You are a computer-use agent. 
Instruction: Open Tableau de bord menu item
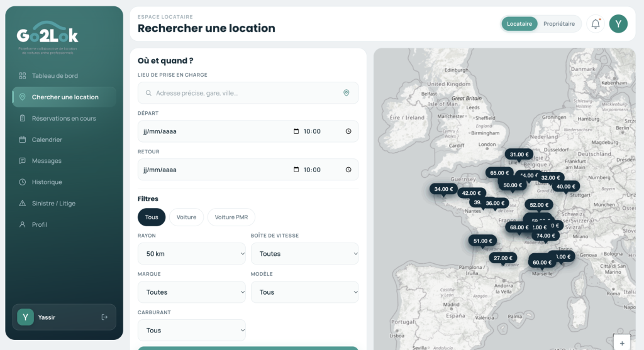(x=64, y=75)
